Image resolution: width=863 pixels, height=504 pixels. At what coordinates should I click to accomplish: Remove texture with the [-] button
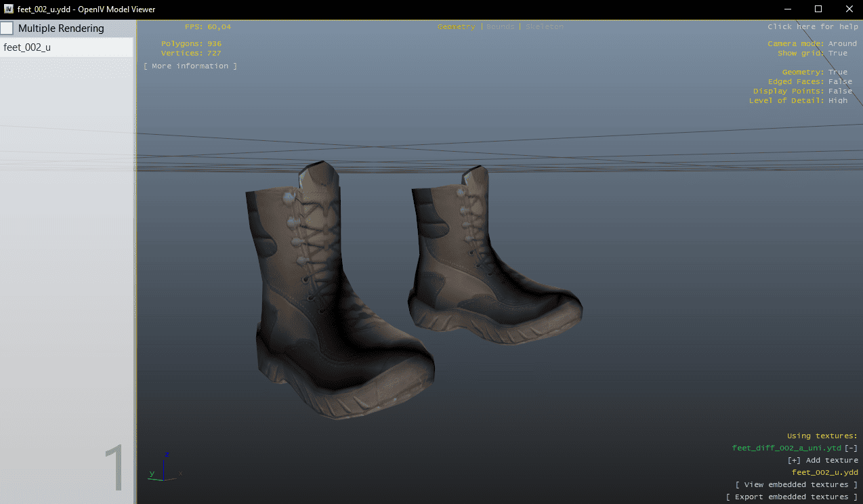click(x=851, y=448)
